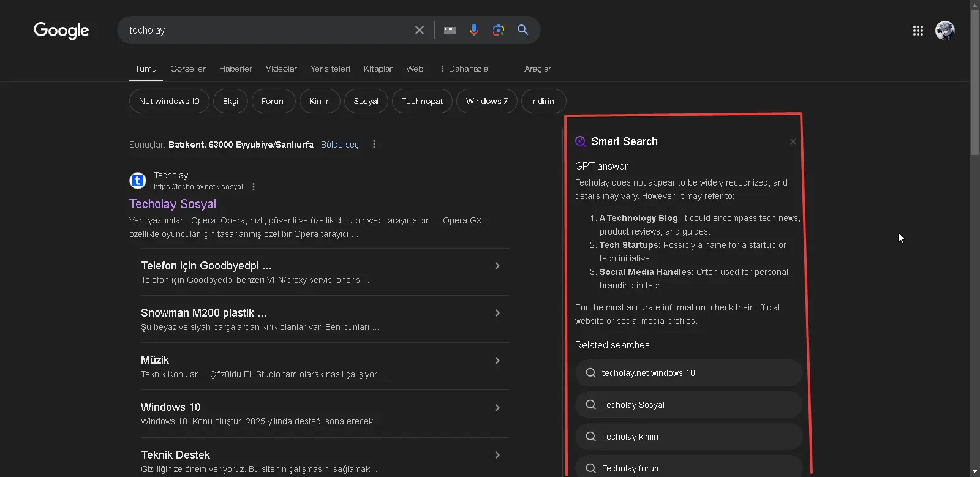Open the Snowman M200 plastik sitelink

pos(204,313)
